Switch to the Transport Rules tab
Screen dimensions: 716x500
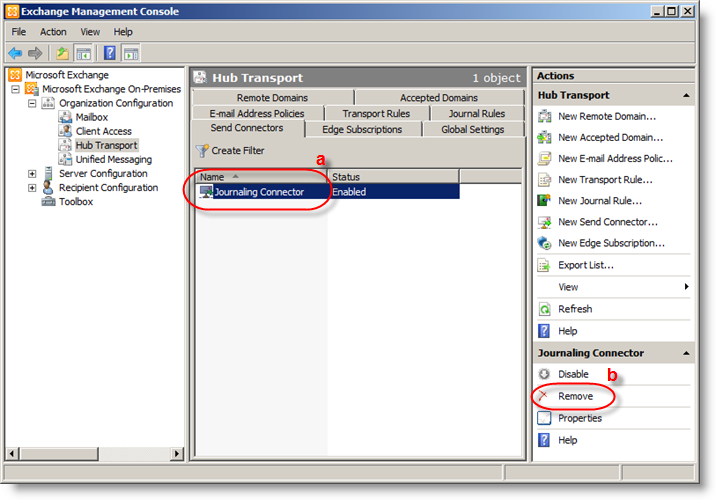point(376,113)
